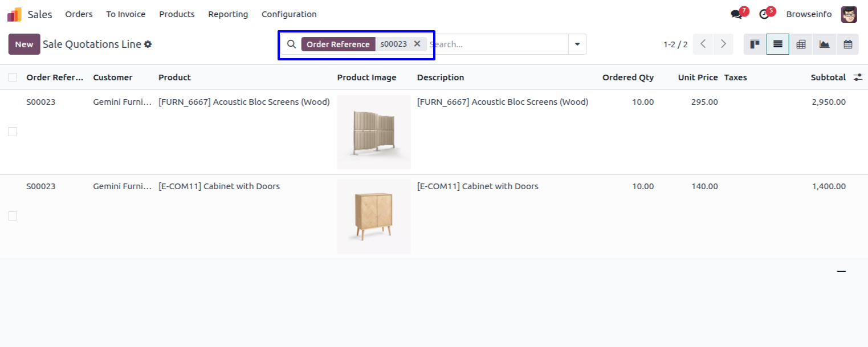This screenshot has height=347, width=868.
Task: Remove the s00023 Order Reference filter
Action: (x=417, y=44)
